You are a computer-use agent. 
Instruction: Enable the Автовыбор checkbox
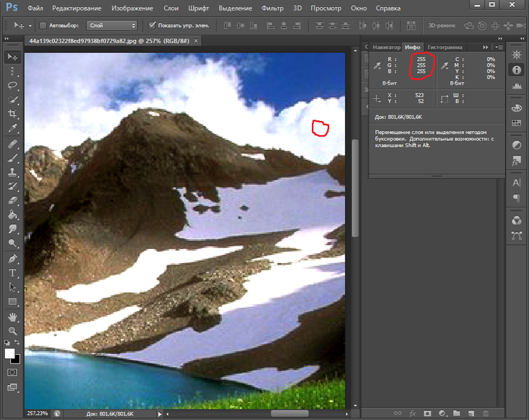pyautogui.click(x=43, y=25)
